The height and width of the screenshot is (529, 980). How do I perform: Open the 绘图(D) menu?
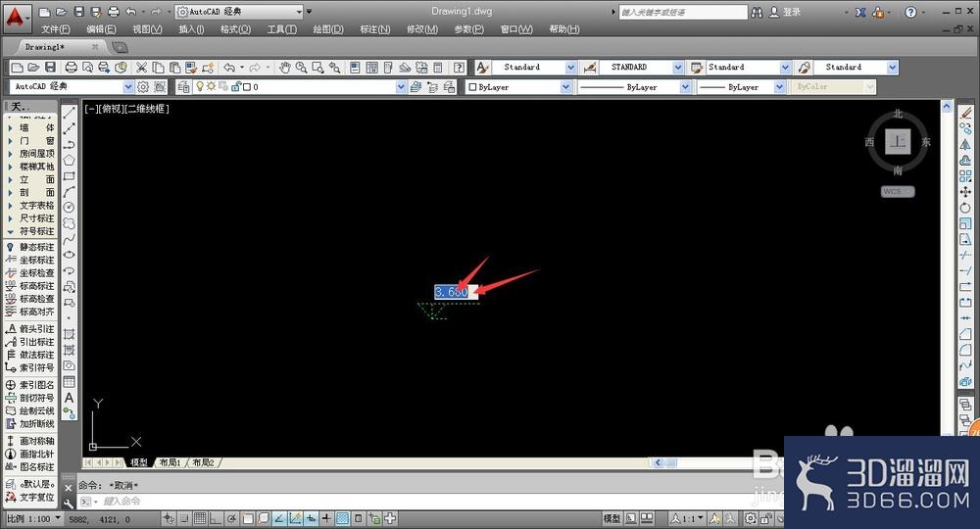pos(328,29)
